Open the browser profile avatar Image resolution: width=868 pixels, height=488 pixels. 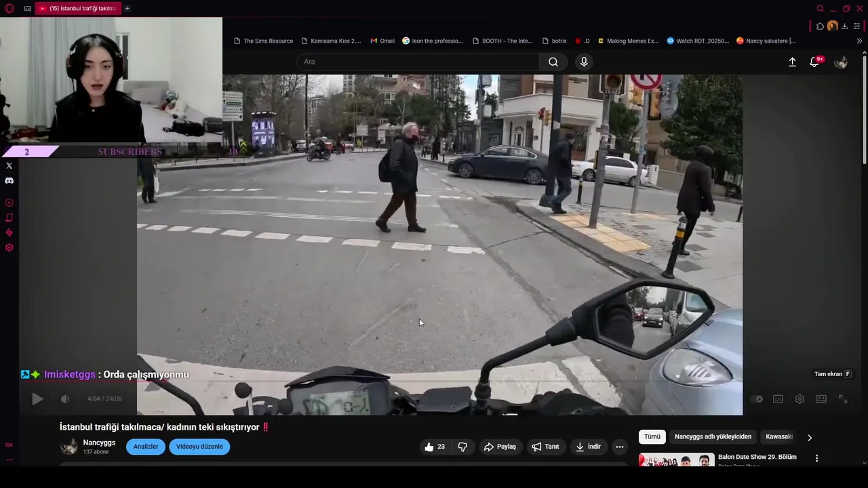(x=832, y=26)
